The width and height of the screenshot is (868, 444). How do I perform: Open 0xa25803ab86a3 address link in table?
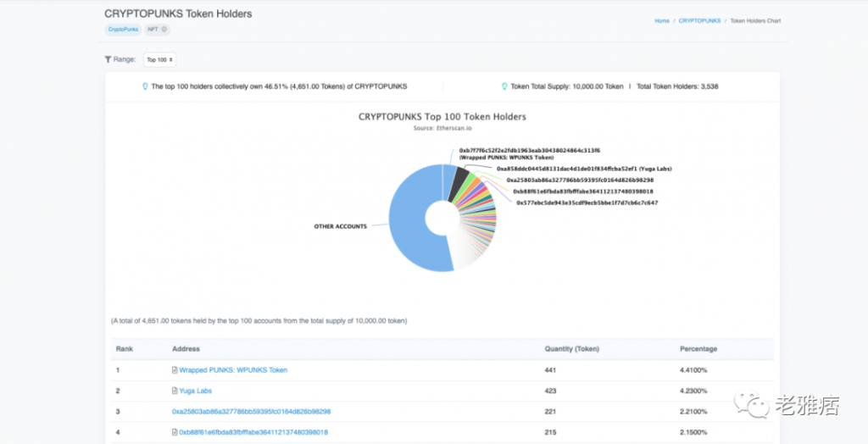pos(251,411)
